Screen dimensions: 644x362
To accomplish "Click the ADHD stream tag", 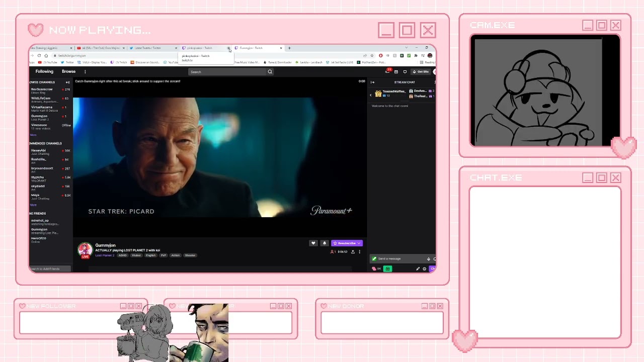I will (x=122, y=255).
